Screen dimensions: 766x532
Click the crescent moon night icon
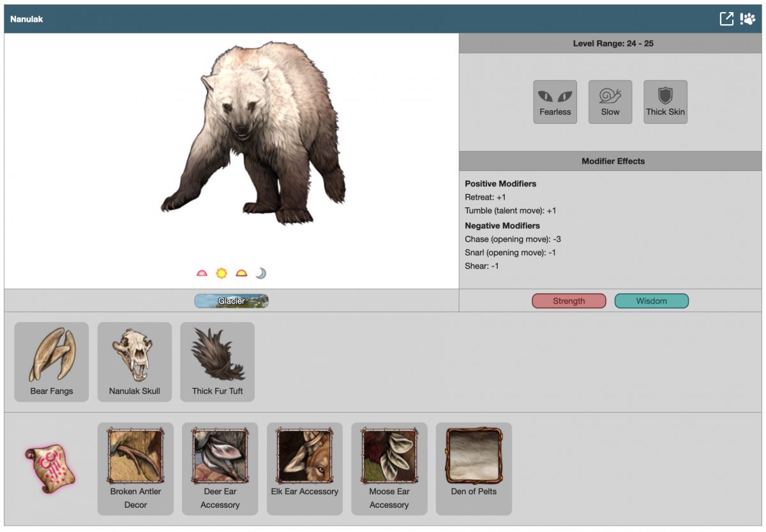(x=260, y=273)
